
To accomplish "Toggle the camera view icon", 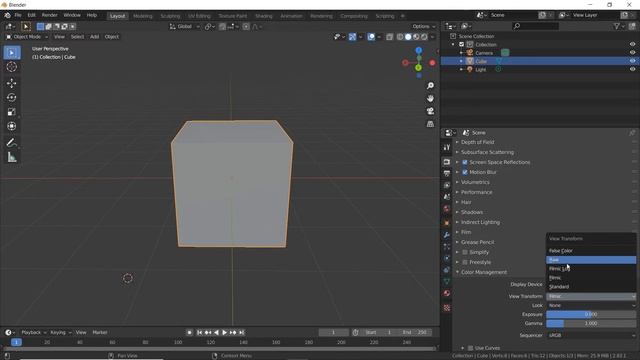I will [430, 111].
